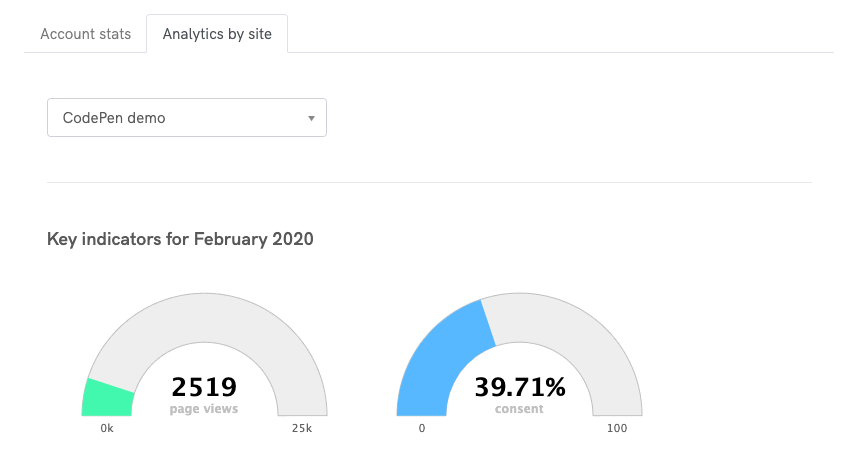Click the site selector's dropdown arrow

tap(311, 118)
